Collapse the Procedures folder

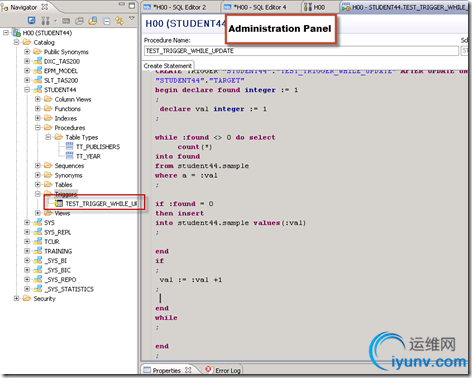tap(38, 128)
